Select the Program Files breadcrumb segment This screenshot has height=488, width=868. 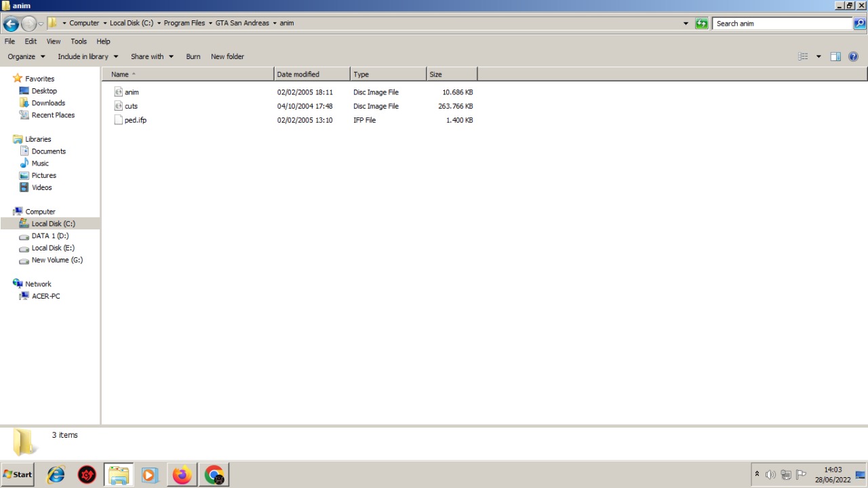click(184, 23)
